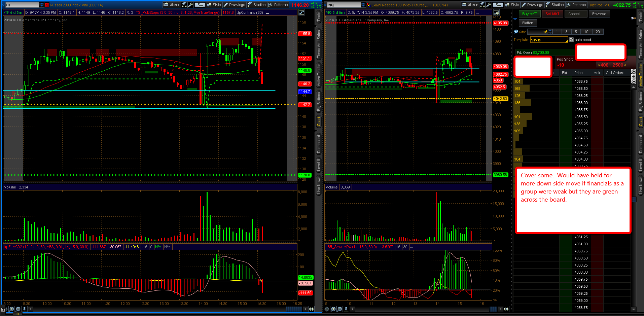Open Patterns on the /NQ chart
This screenshot has height=316, width=644.
click(x=576, y=5)
